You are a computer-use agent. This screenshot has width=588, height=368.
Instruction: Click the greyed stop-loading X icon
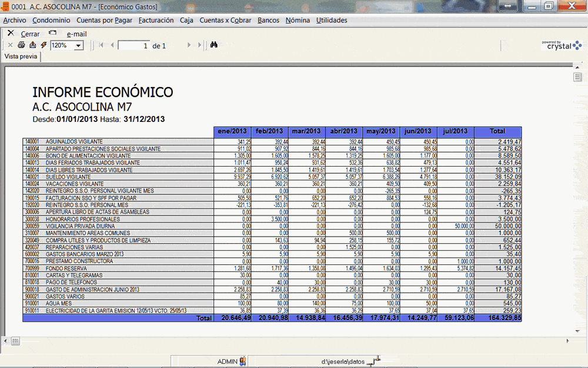tap(10, 45)
